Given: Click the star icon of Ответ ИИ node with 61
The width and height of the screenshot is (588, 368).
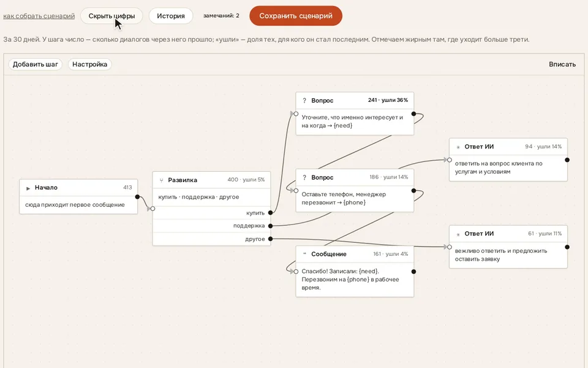Looking at the screenshot, I should 458,234.
